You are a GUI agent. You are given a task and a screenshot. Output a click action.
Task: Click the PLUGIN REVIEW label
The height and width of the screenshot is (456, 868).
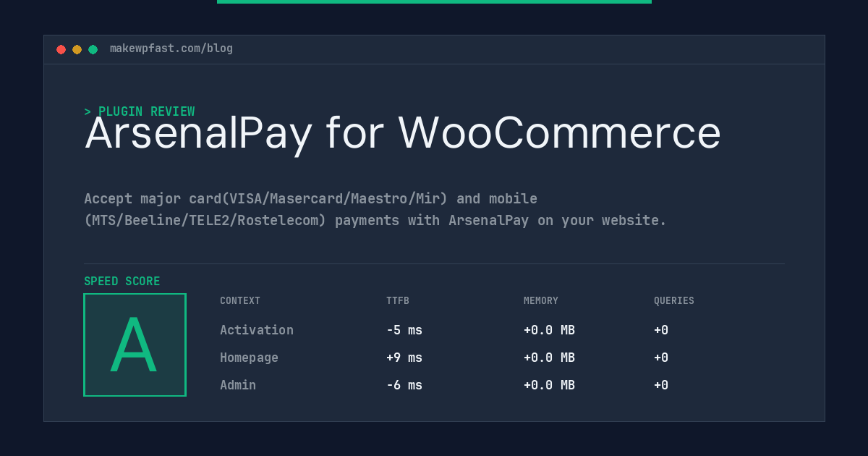point(140,111)
